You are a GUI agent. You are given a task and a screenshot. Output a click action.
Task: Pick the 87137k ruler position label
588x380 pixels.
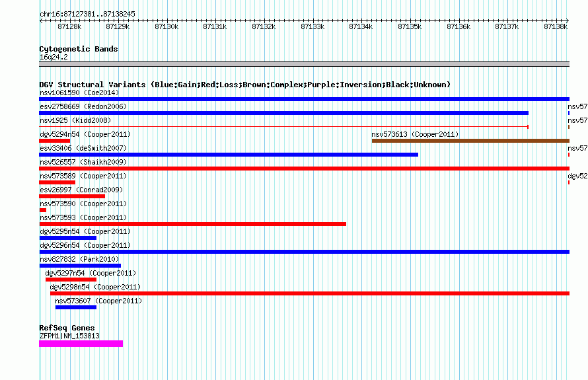point(507,26)
